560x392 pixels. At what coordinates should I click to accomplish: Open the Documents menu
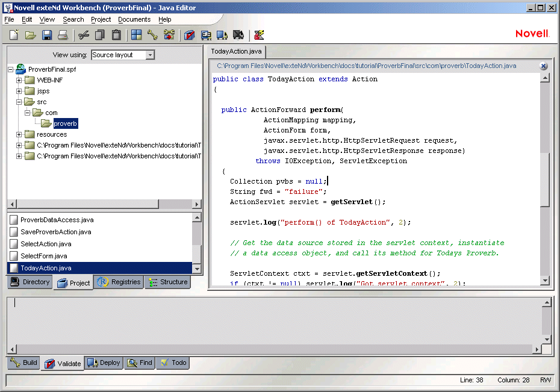click(134, 19)
